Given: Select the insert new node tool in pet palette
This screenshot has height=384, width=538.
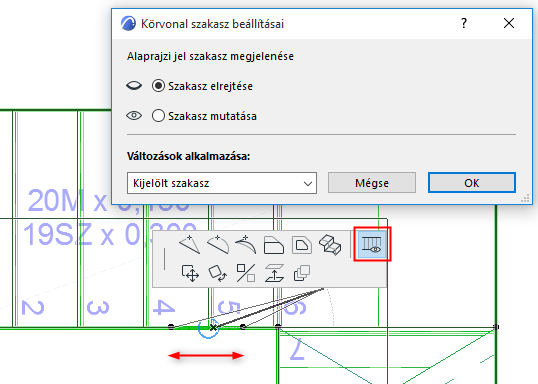Looking at the screenshot, I should [190, 245].
